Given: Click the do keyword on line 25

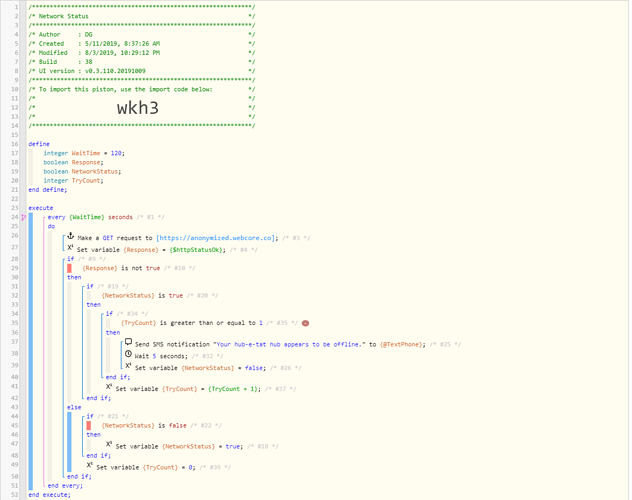Looking at the screenshot, I should pyautogui.click(x=51, y=226).
